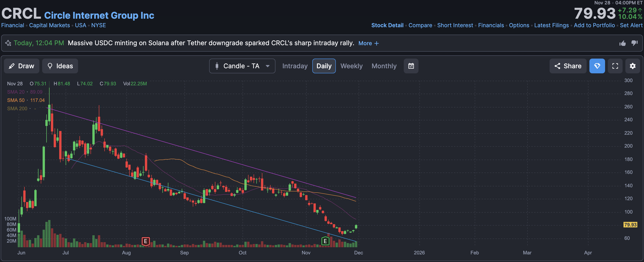The width and height of the screenshot is (644, 262).
Task: Toggle SMA 50 indicator label
Action: [16, 100]
